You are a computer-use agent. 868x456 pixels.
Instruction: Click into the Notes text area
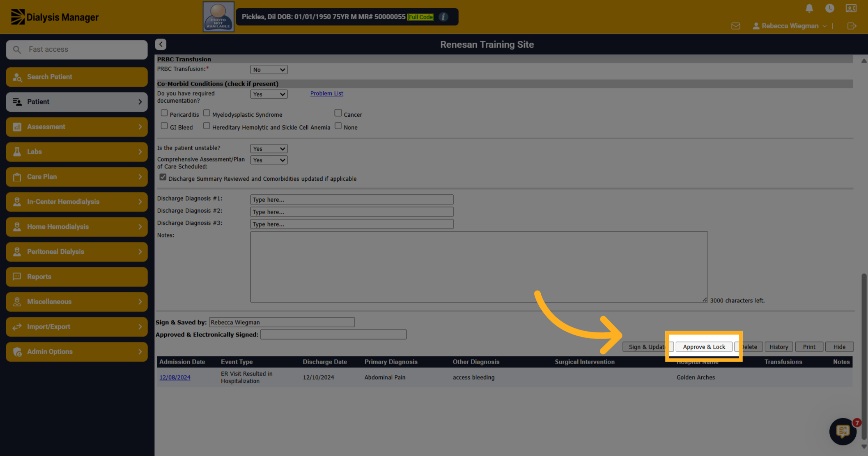(x=479, y=267)
